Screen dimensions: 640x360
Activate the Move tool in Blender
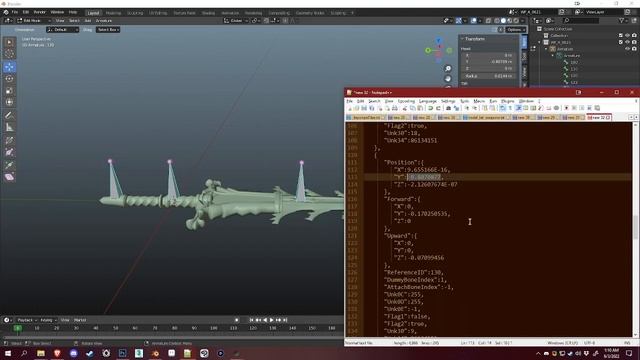click(9, 67)
